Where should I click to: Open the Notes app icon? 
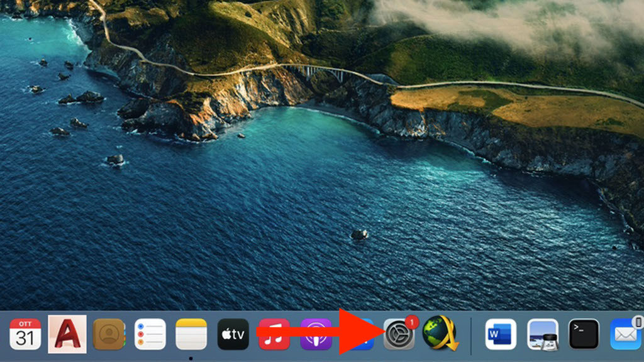click(191, 334)
